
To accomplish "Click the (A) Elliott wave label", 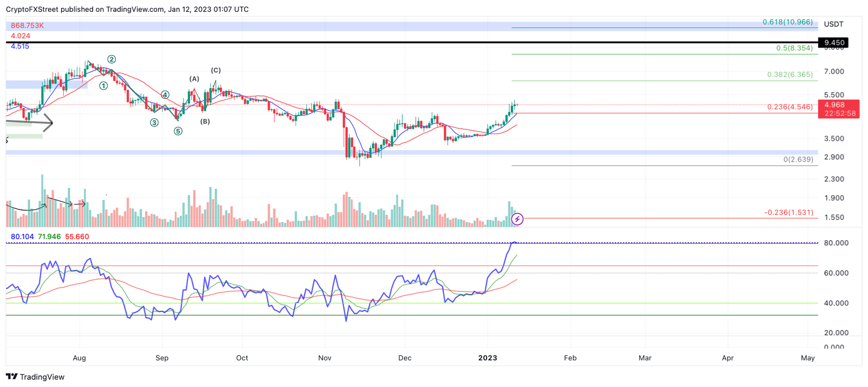I will (x=193, y=80).
